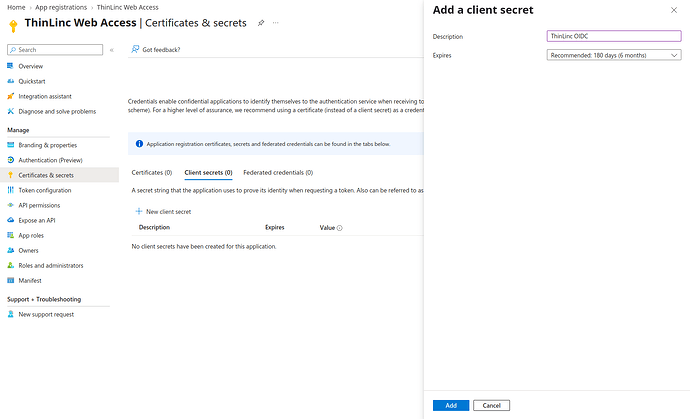Open the ThinLinc Web Access breadcrumb
Image resolution: width=690 pixels, height=419 pixels.
point(128,7)
